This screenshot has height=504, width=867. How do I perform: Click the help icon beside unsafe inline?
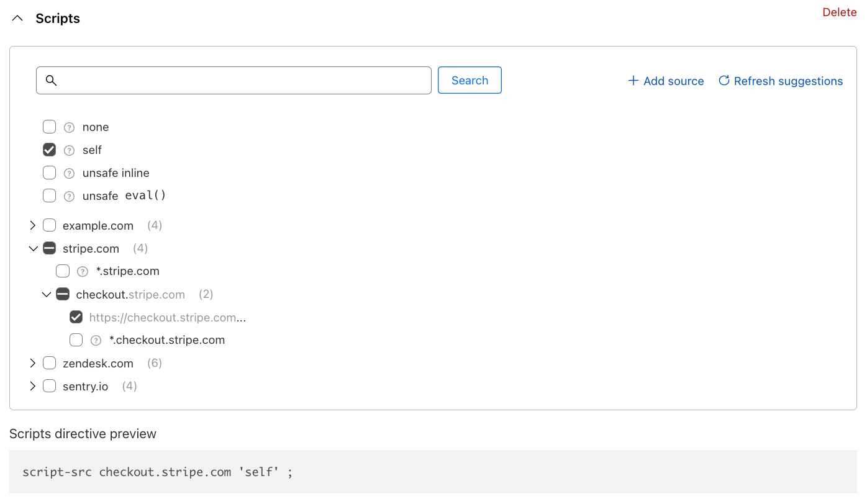click(x=69, y=173)
